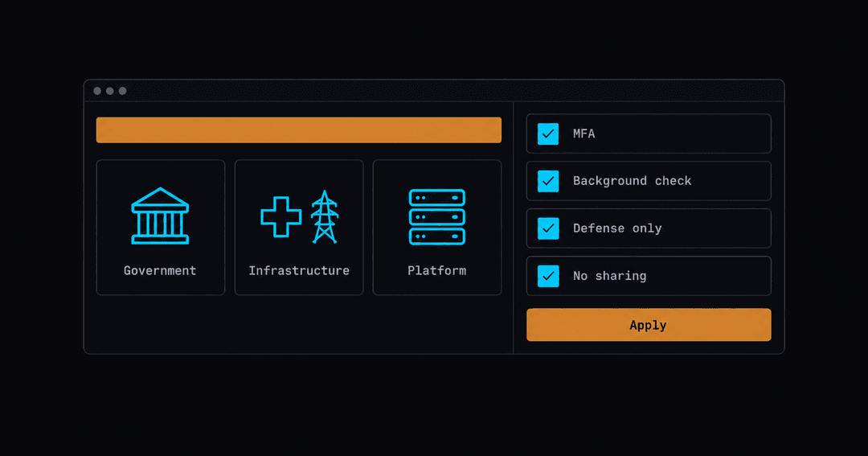Click the Apply button

coord(649,325)
